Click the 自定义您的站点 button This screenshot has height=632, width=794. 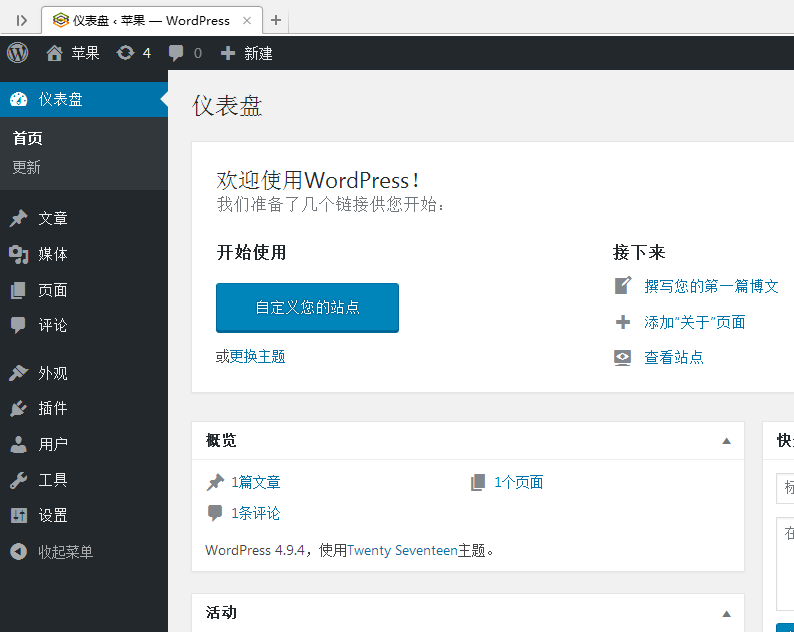(x=307, y=307)
